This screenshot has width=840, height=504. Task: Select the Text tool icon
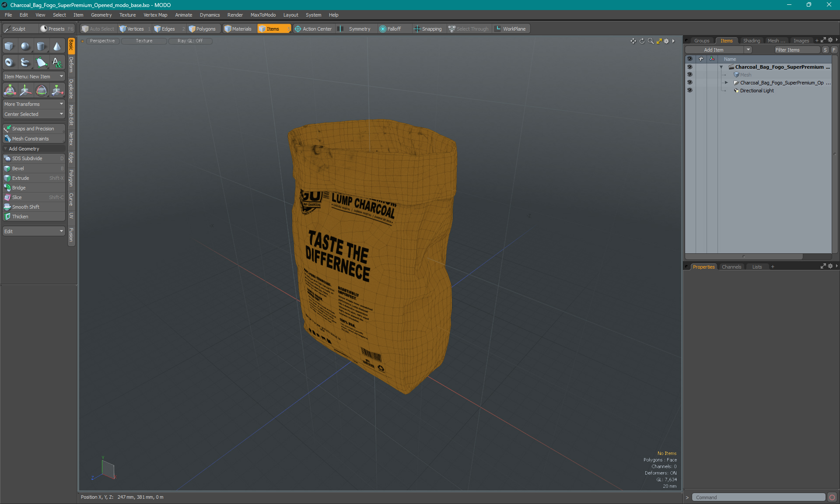pos(57,63)
